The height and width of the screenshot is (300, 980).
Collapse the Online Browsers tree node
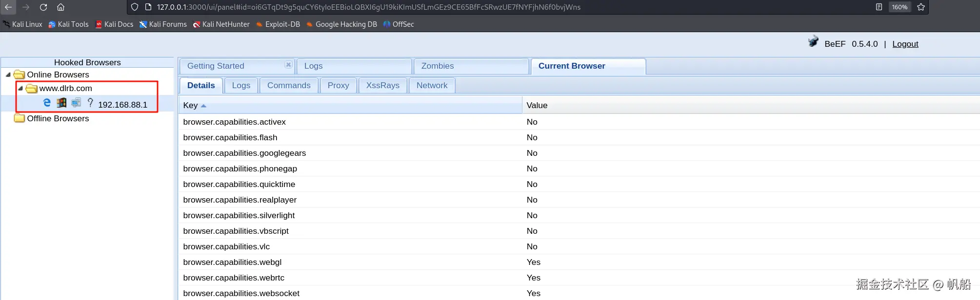pyautogui.click(x=8, y=75)
